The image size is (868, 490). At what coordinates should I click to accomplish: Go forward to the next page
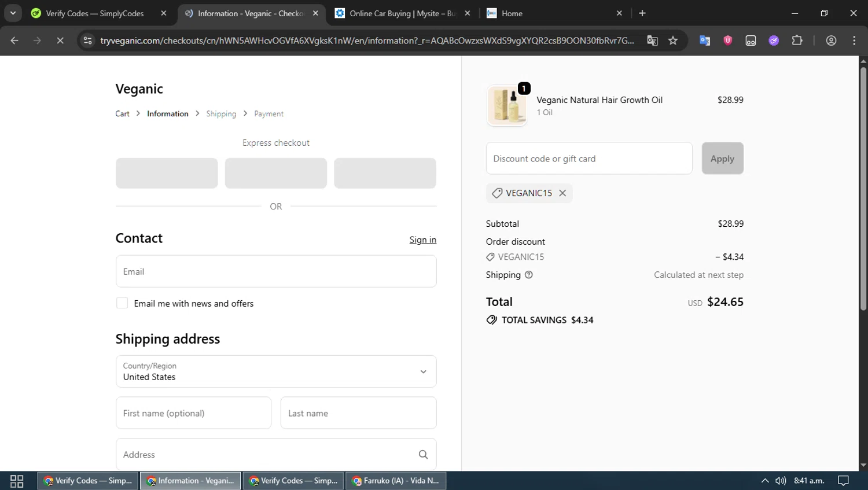click(x=37, y=40)
